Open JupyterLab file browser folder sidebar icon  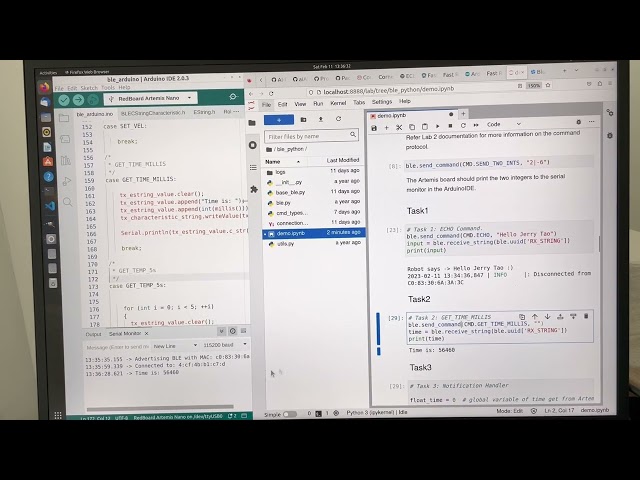coord(252,123)
